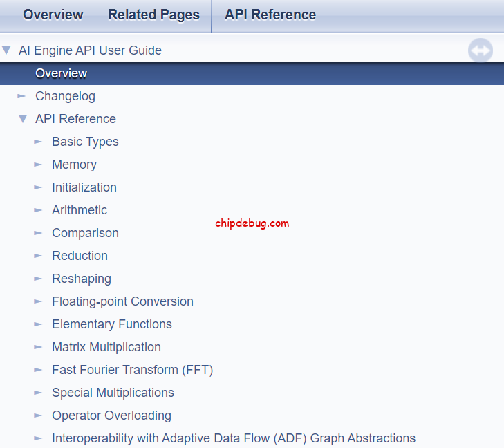Screen dimensions: 504x448
Task: Expand the Memory section arrow
Action: pyautogui.click(x=39, y=165)
